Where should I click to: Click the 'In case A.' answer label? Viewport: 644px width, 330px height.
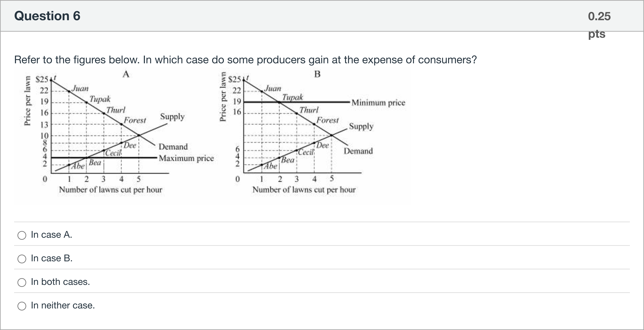51,235
